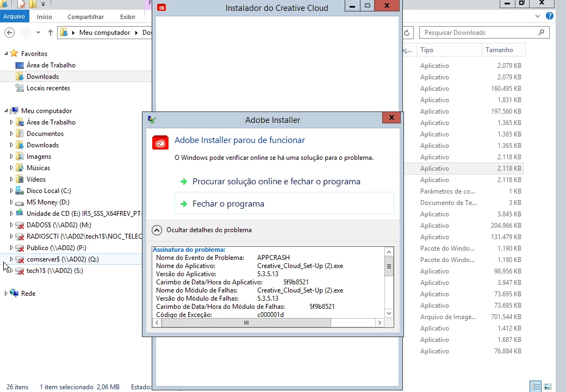Open the Compartilhar ribbon tab
Image resolution: width=566 pixels, height=392 pixels.
(85, 17)
